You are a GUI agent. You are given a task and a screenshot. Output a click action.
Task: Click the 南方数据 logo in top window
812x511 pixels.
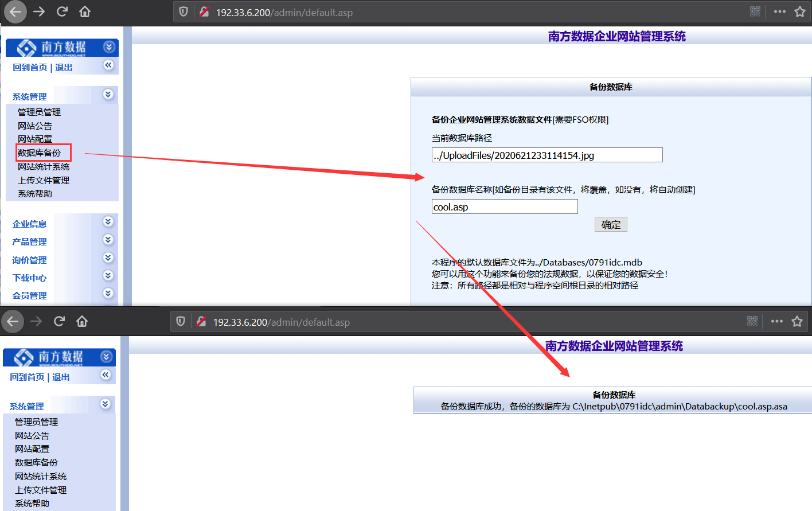coord(52,48)
